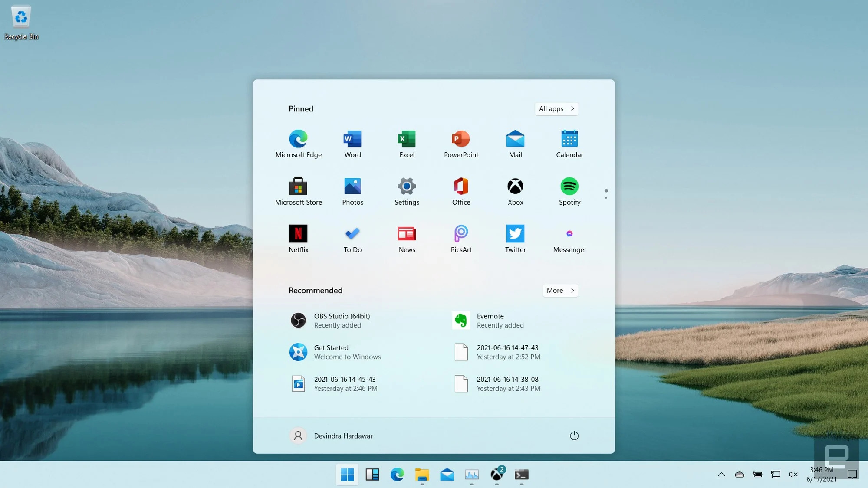The image size is (868, 488).
Task: Open Xbox Game Bar from taskbar
Action: pos(496,474)
